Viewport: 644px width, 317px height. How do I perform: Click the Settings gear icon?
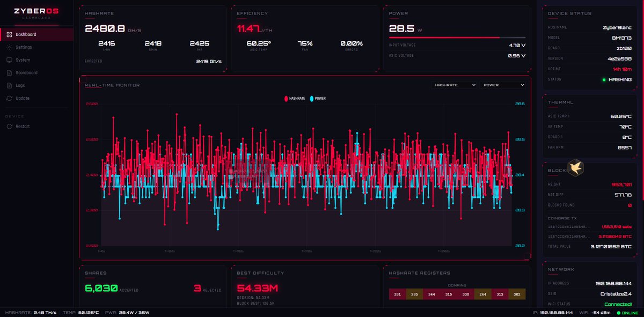[9, 47]
